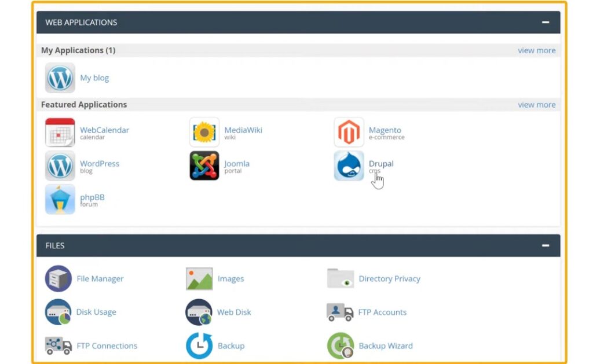
Task: View FTP Connections
Action: (x=106, y=345)
